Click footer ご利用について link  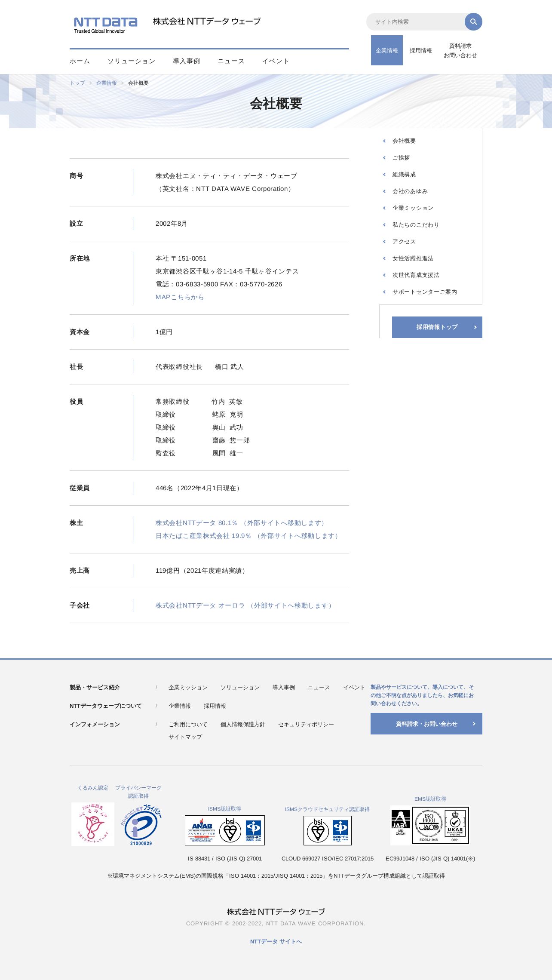pyautogui.click(x=188, y=725)
